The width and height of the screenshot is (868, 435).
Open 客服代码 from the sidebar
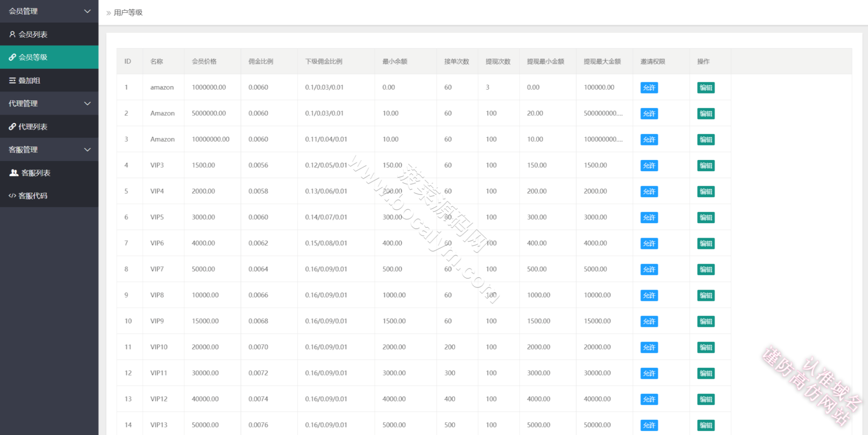pyautogui.click(x=49, y=196)
